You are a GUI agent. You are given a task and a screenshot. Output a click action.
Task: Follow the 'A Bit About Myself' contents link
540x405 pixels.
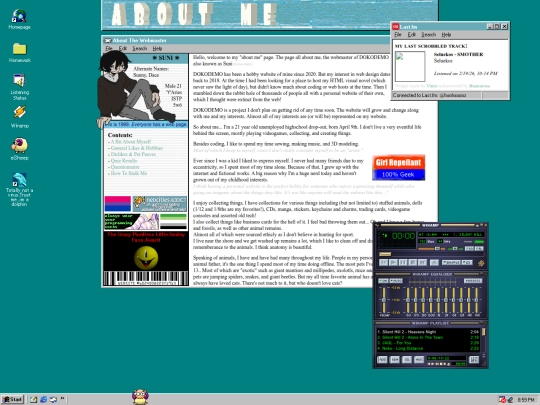(x=131, y=142)
